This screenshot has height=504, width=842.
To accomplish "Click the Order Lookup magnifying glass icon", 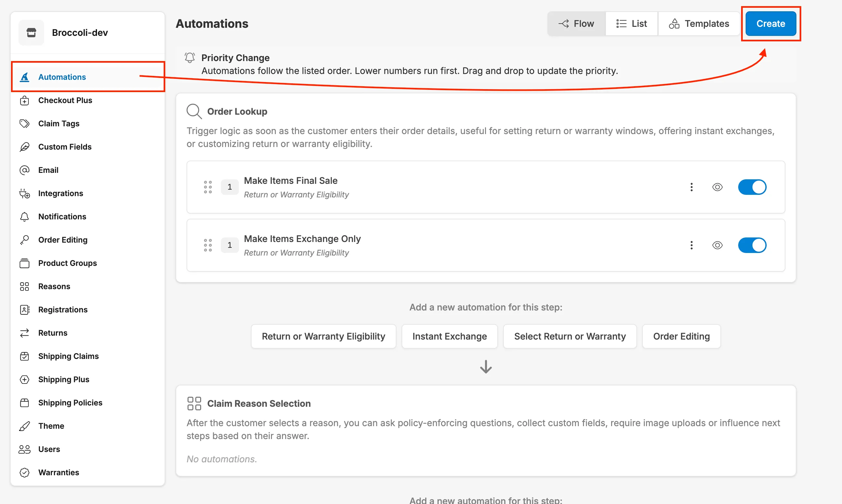I will click(x=194, y=111).
